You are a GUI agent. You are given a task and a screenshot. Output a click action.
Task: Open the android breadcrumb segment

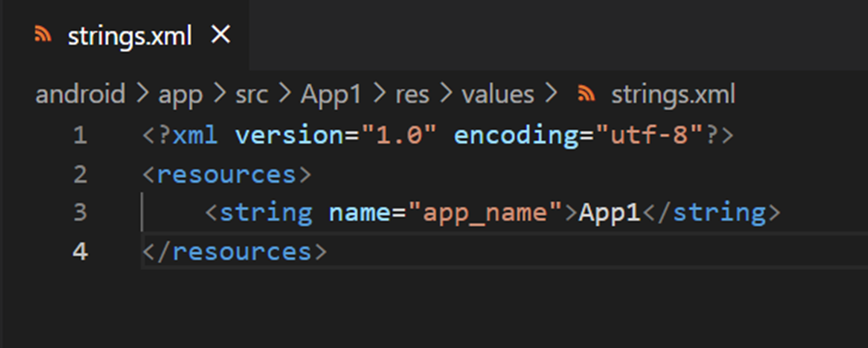[80, 95]
